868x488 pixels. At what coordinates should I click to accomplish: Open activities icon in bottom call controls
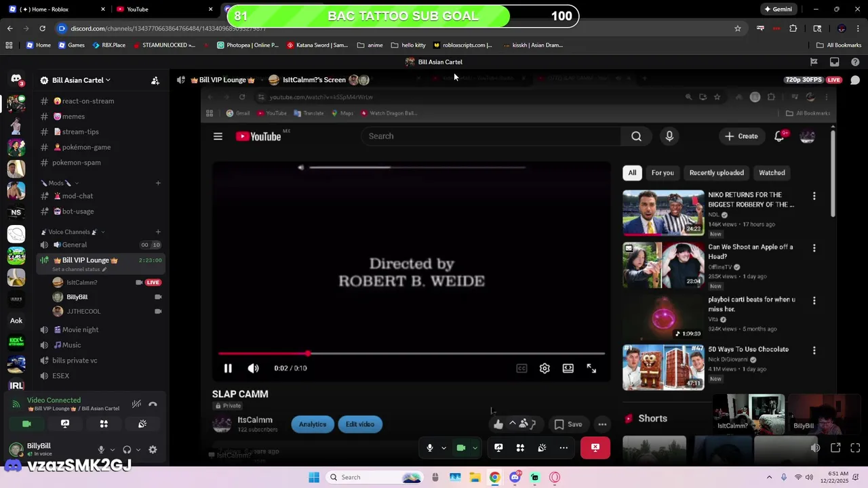click(520, 447)
